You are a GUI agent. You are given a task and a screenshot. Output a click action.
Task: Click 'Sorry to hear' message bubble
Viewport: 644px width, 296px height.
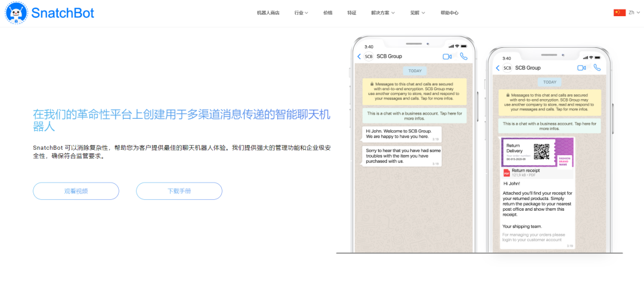[x=402, y=156]
